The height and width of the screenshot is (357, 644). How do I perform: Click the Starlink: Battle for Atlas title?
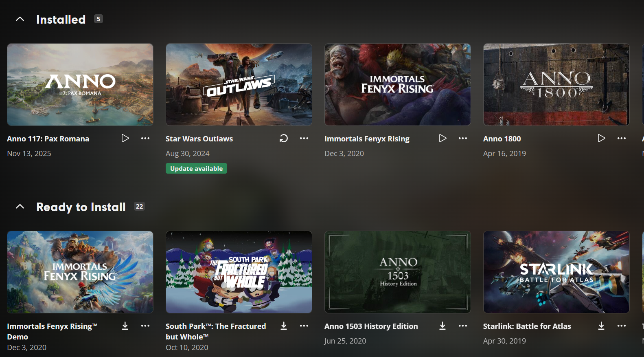tap(527, 326)
